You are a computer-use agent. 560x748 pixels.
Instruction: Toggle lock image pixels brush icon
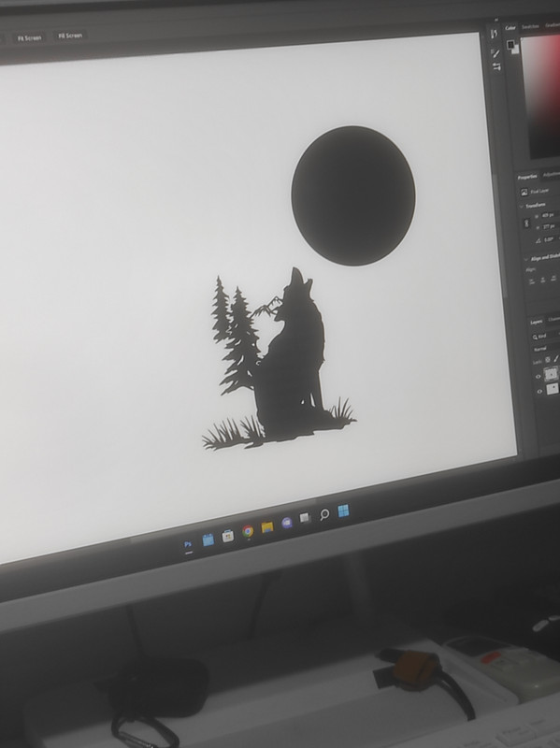click(x=555, y=359)
